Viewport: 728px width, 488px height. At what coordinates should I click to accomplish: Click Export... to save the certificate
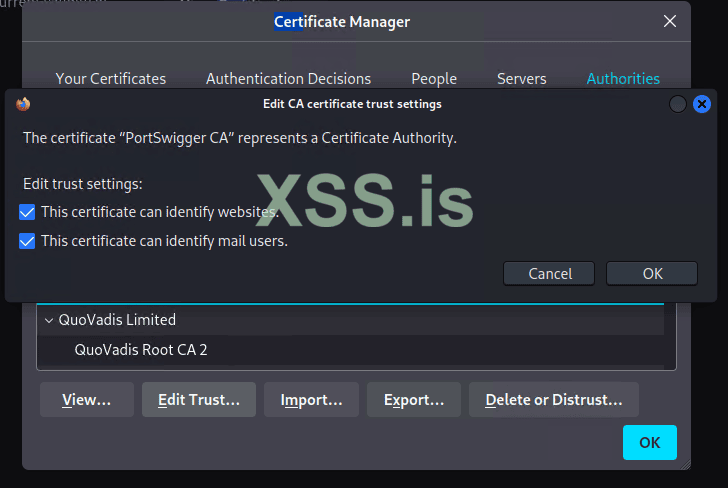tap(414, 400)
